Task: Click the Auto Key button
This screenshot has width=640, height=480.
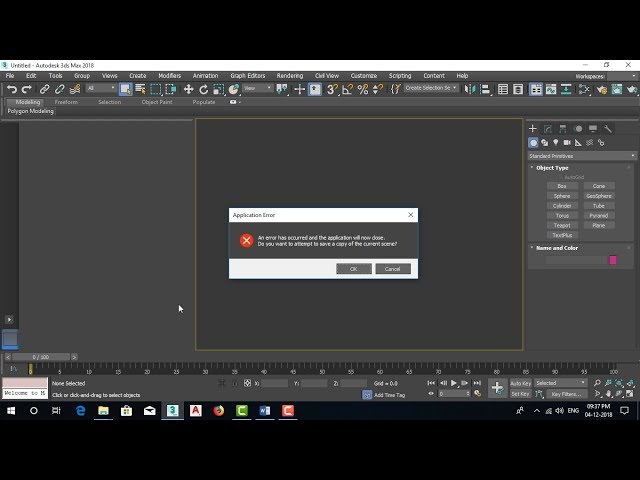Action: [520, 383]
